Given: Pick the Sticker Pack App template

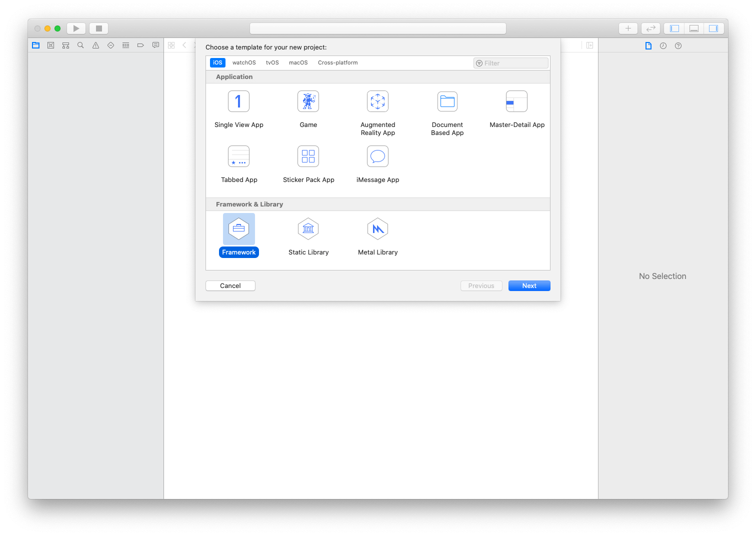Looking at the screenshot, I should click(308, 164).
